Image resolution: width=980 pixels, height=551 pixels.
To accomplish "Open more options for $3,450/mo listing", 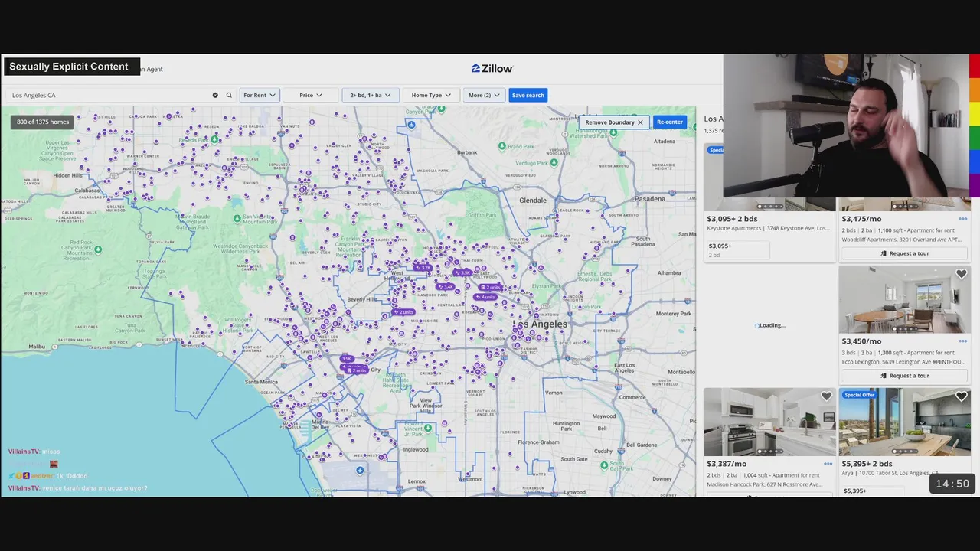I will pos(962,341).
